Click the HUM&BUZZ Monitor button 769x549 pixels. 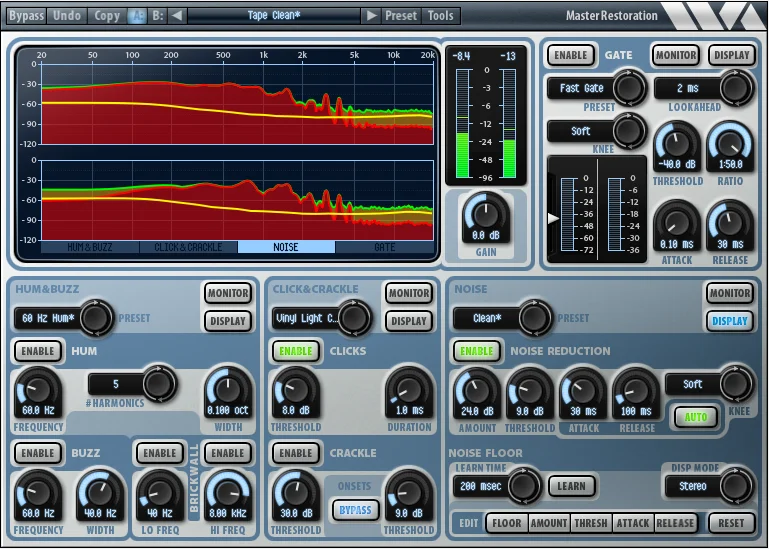point(228,293)
